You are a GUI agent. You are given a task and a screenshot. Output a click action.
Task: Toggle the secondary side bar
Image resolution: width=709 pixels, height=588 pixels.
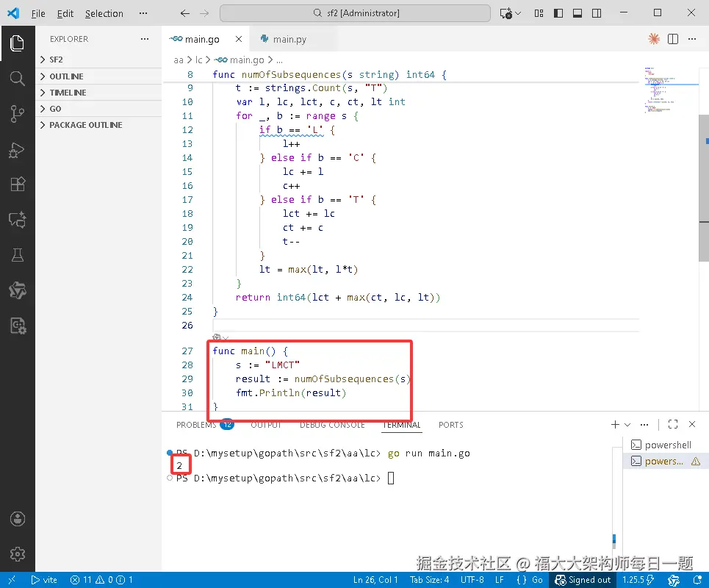(x=597, y=13)
